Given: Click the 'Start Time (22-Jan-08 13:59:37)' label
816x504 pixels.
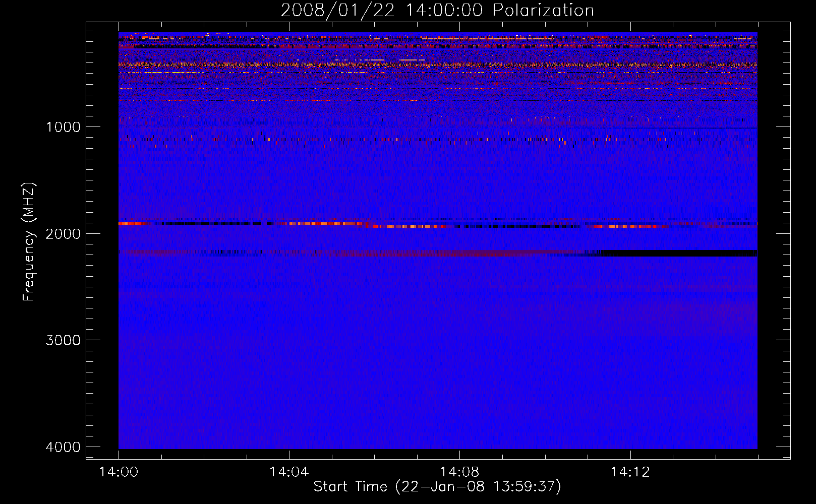Looking at the screenshot, I should [437, 487].
